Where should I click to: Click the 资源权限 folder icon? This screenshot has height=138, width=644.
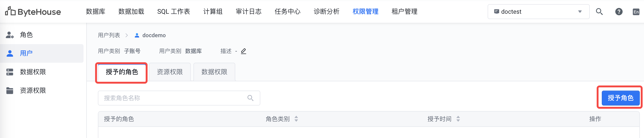(x=10, y=90)
